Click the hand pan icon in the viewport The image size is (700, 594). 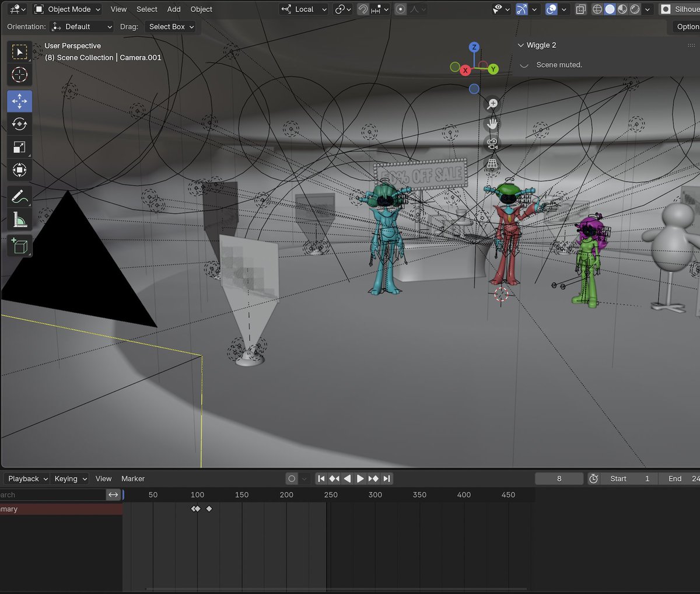493,123
